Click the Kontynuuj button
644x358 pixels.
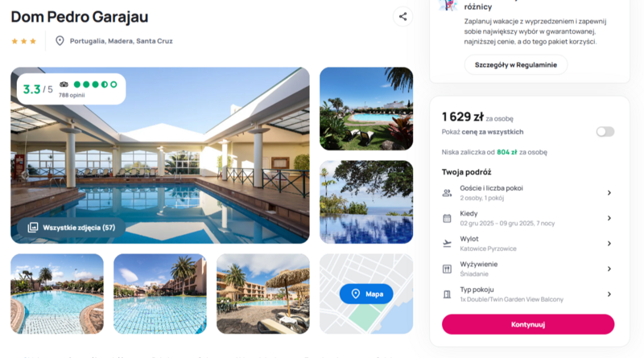coord(528,324)
